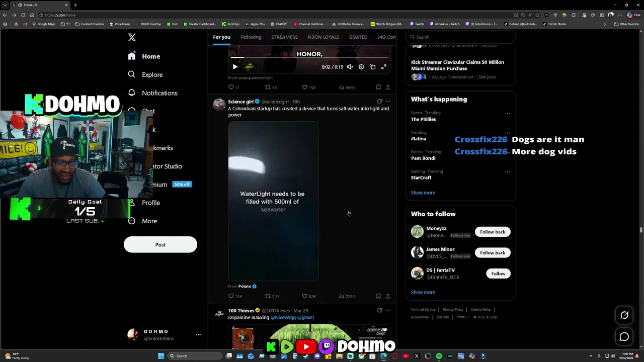Image resolution: width=644 pixels, height=362 pixels.
Task: Repost the post with 16 reposts
Action: click(271, 87)
